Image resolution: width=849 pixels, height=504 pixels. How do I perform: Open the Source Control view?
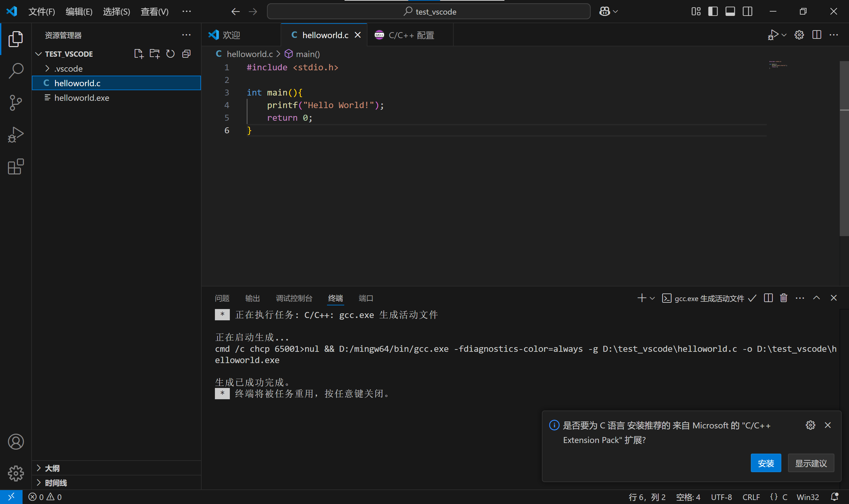tap(15, 102)
